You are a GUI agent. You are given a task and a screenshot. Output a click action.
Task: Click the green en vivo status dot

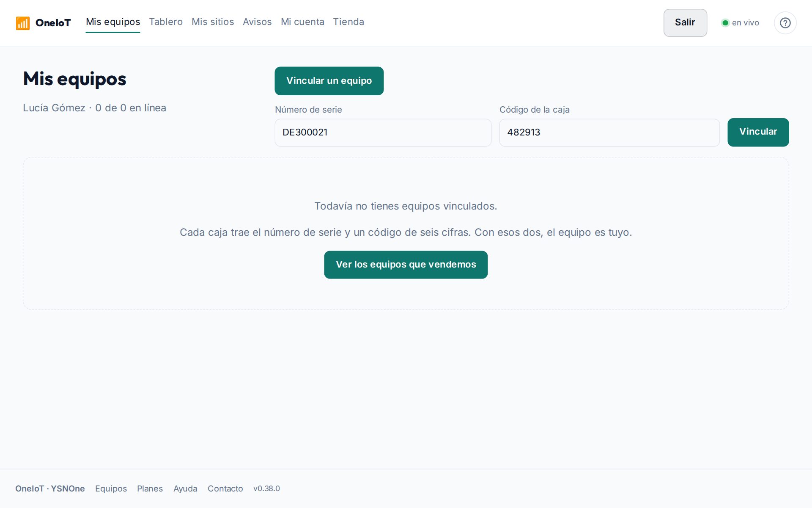[725, 23]
